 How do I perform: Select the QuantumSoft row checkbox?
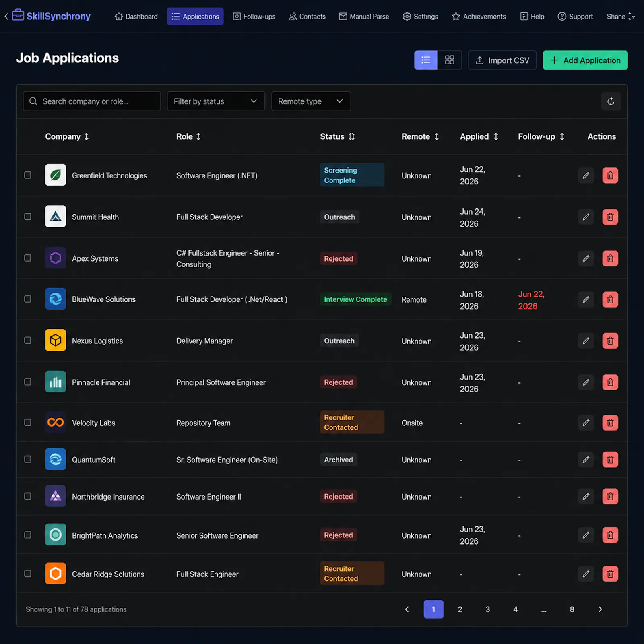pos(28,459)
